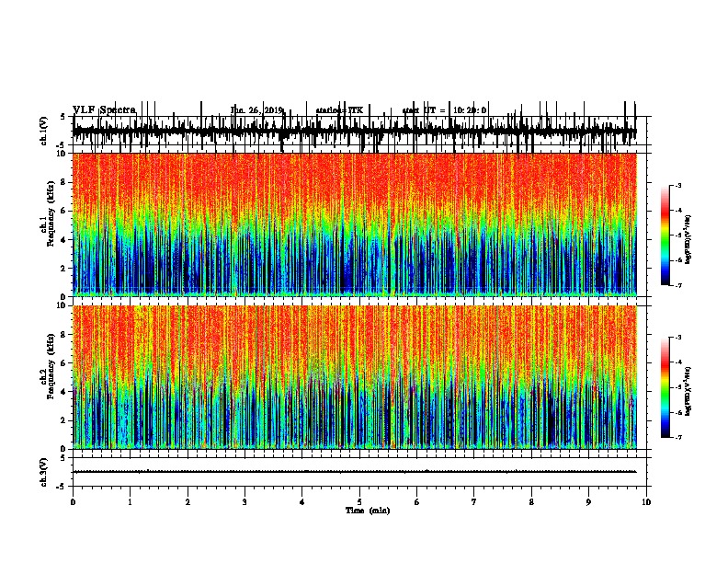Click the 6 kHz tick on ch.1 spectrogram
This screenshot has height=563, width=728.
point(64,211)
